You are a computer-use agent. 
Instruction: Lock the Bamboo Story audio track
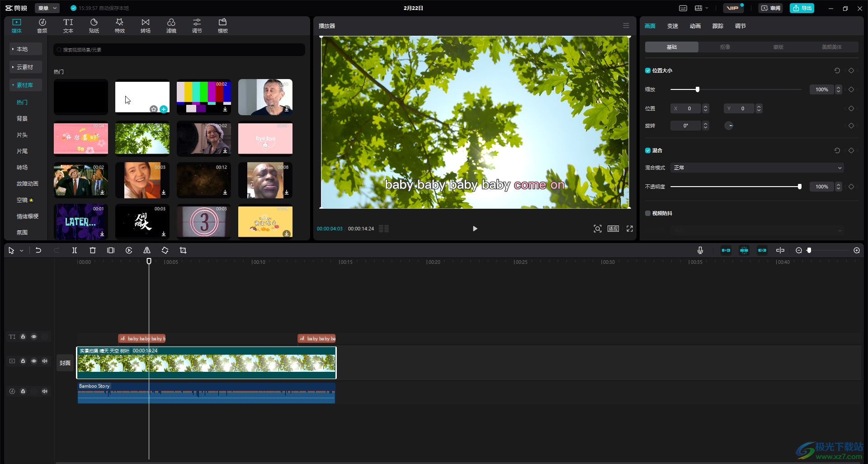click(23, 391)
